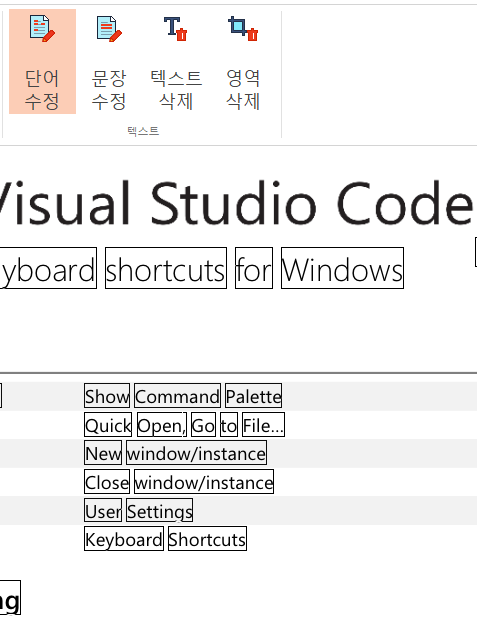Select the word 'Go' in table

click(x=203, y=424)
